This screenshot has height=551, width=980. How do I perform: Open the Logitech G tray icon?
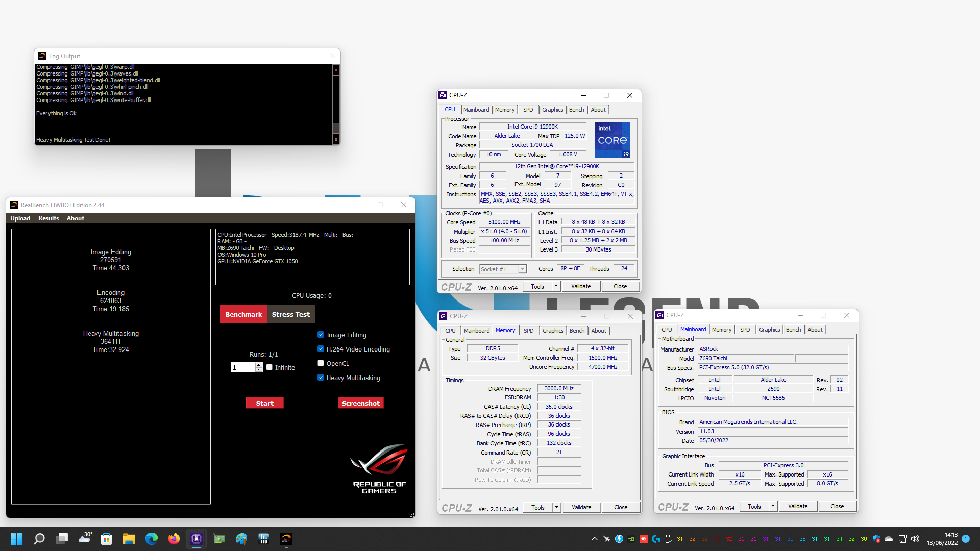click(656, 539)
